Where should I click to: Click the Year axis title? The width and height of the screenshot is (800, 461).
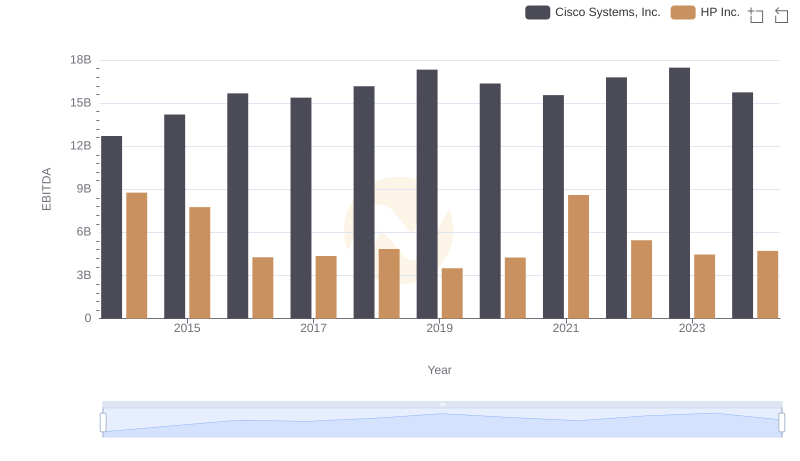439,370
